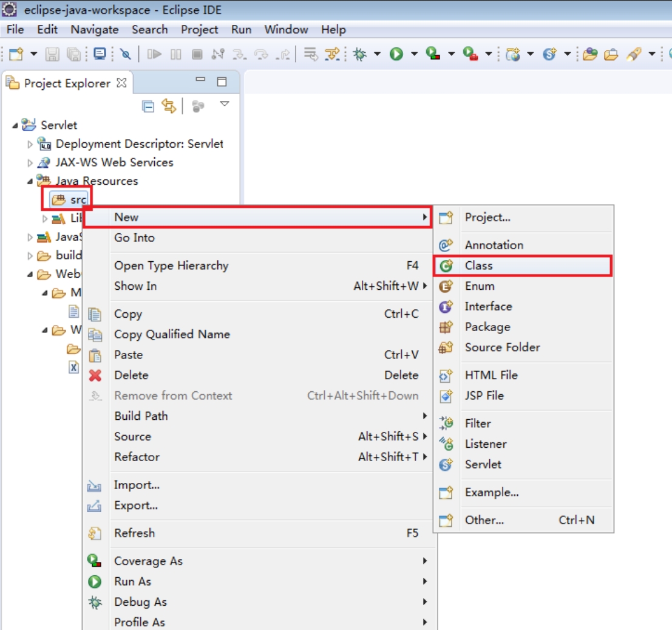Click the Source Folder icon in submenu
Viewport: 672px width, 630px height.
click(446, 348)
